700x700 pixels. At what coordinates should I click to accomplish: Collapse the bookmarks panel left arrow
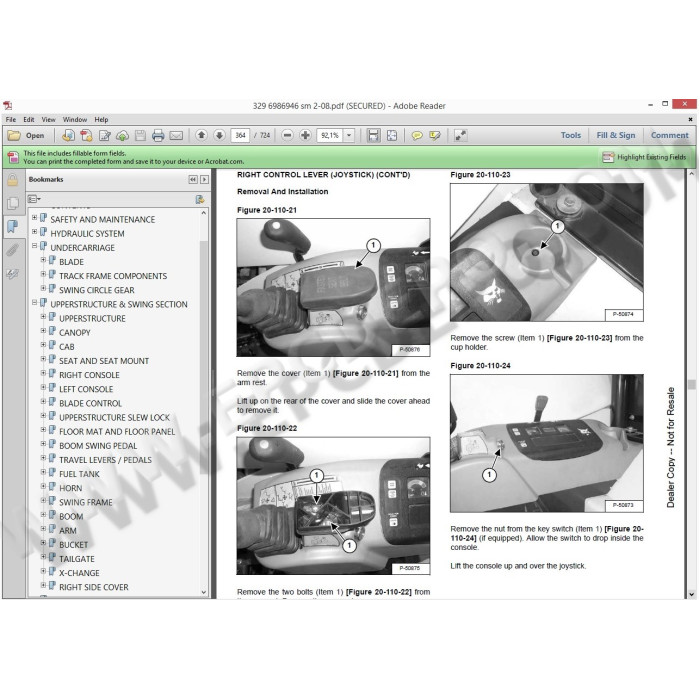193,179
